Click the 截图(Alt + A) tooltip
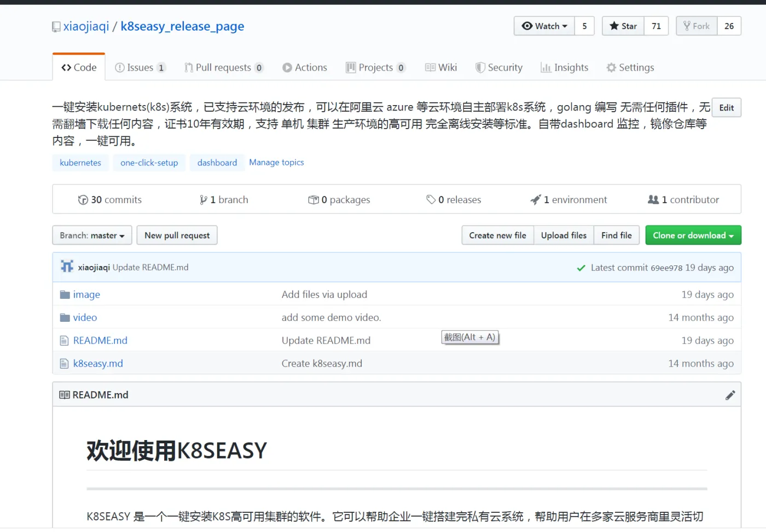 coord(470,337)
